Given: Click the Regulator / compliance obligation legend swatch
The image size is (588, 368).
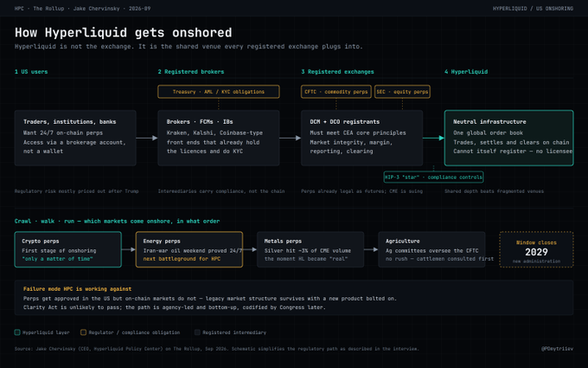Looking at the screenshot, I should tap(83, 332).
